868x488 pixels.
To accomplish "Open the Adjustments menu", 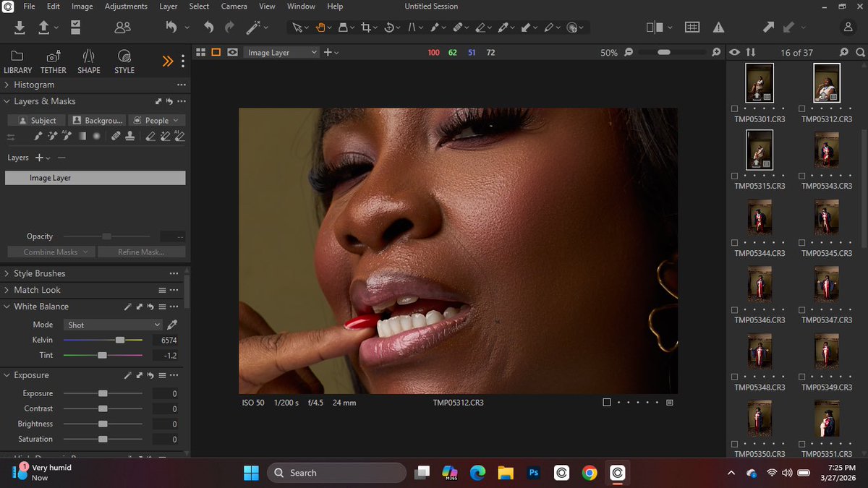I will (126, 7).
